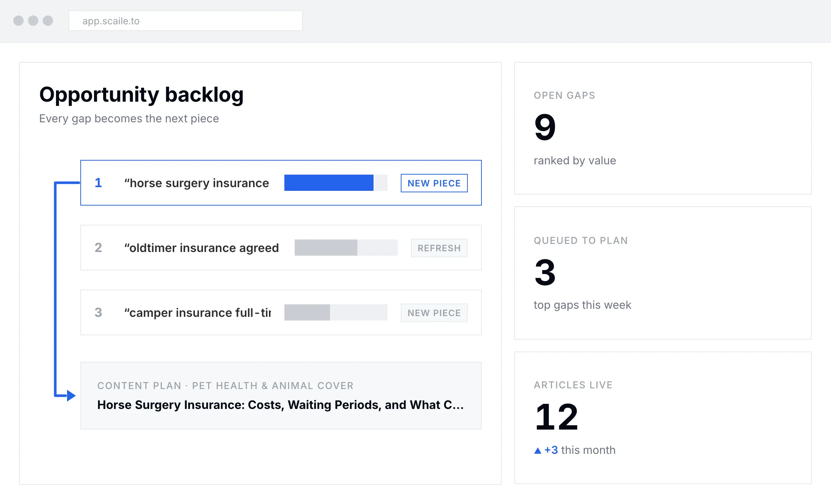Click the NEW PIECE button for camper insurance

(x=434, y=313)
